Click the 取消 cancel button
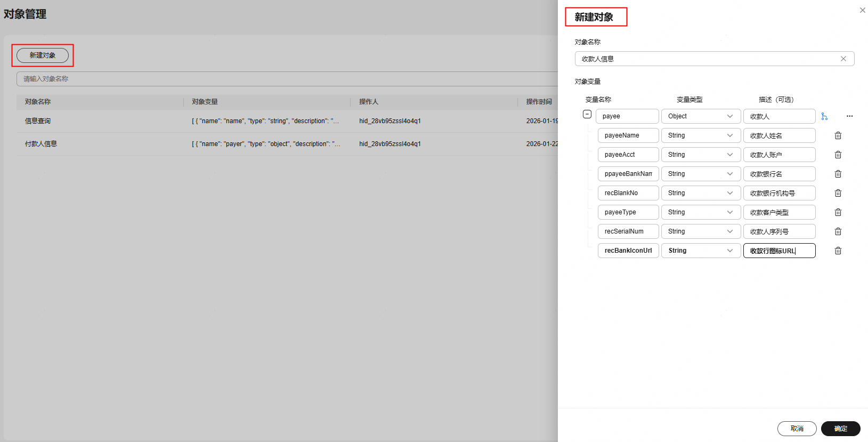 point(797,429)
